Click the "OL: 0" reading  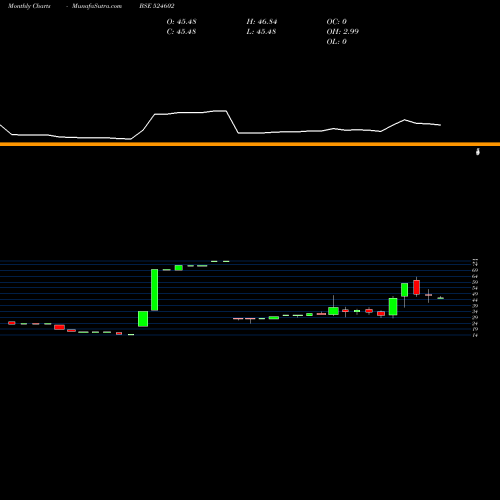tap(337, 42)
